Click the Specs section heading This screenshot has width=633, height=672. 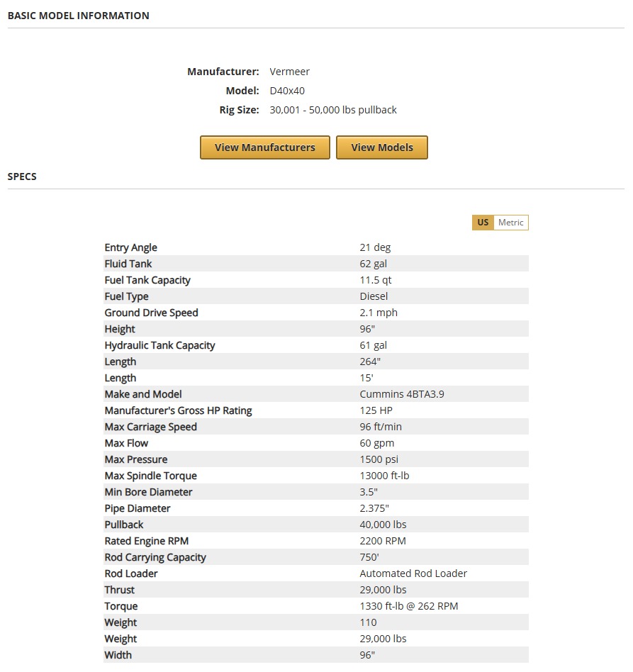pos(22,177)
